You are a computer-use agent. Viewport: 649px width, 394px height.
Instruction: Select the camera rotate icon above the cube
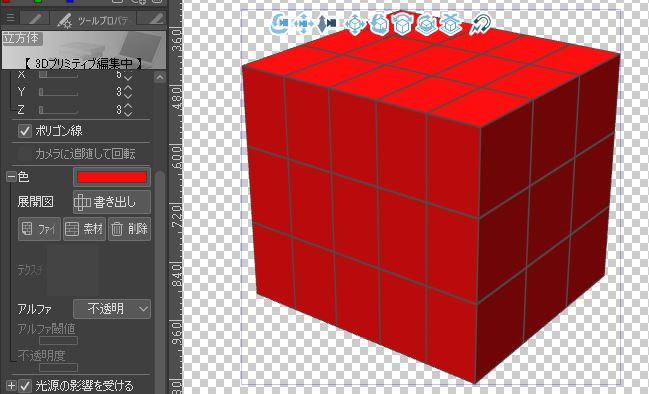click(280, 24)
